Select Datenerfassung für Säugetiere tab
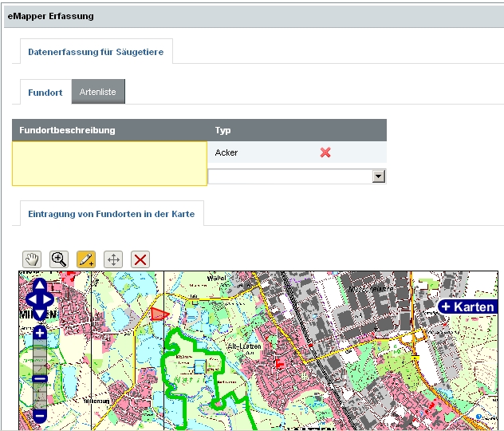The width and height of the screenshot is (504, 431). click(96, 52)
